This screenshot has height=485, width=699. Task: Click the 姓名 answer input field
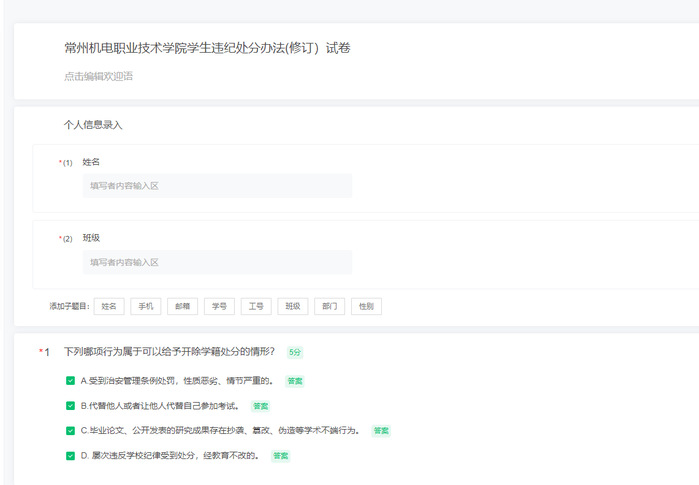[x=217, y=186]
